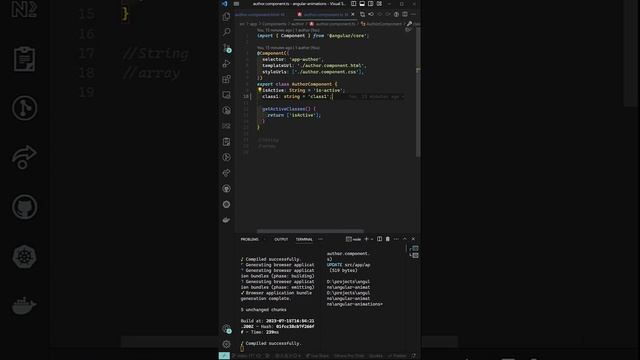Kill the terminal with trash icon
The width and height of the screenshot is (640, 360).
[388, 239]
